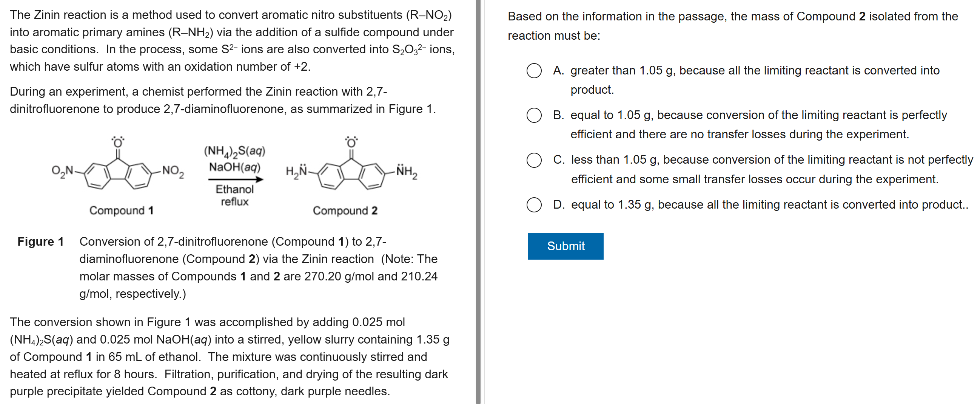This screenshot has height=404, width=980.
Task: Click the 'Compound 1' label under the structure
Action: coord(121,211)
